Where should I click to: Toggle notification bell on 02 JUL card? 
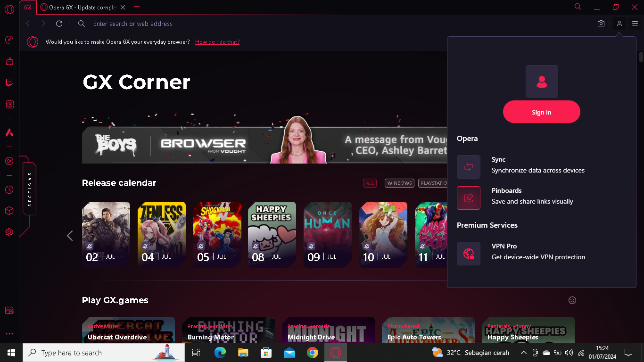(x=89, y=246)
